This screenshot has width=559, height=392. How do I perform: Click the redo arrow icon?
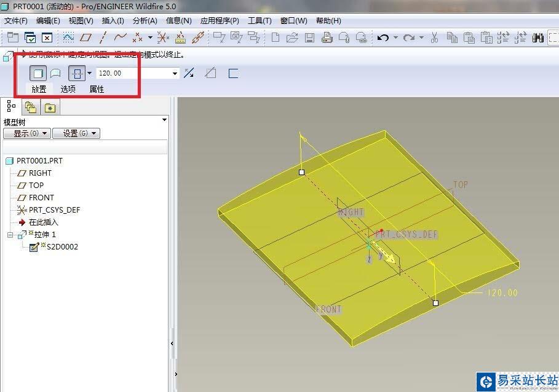409,37
